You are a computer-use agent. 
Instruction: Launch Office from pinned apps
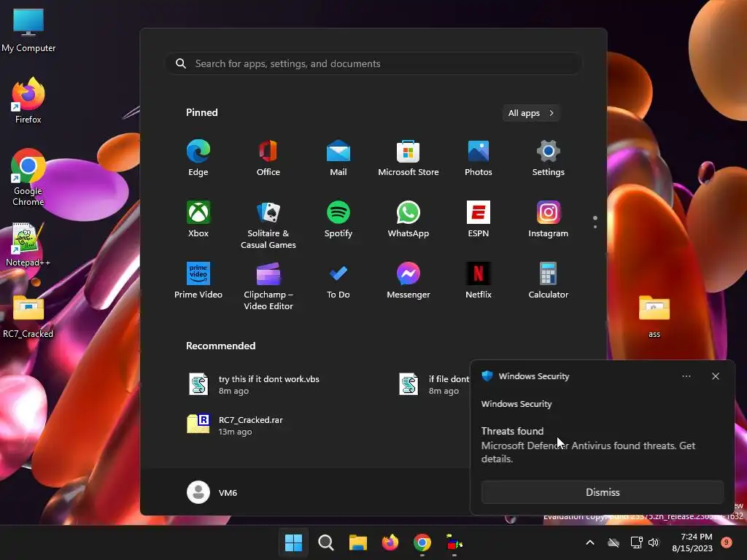[x=268, y=158]
